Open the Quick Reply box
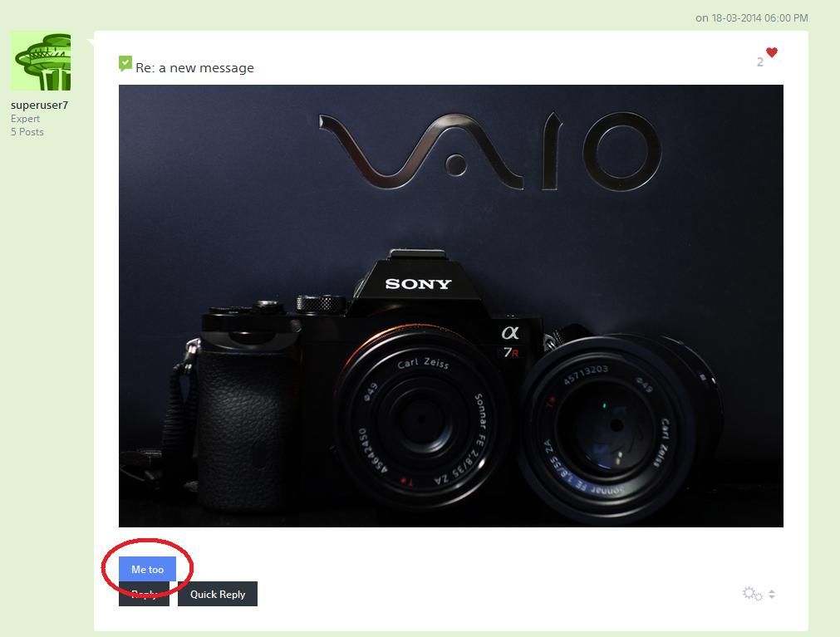 point(218,594)
